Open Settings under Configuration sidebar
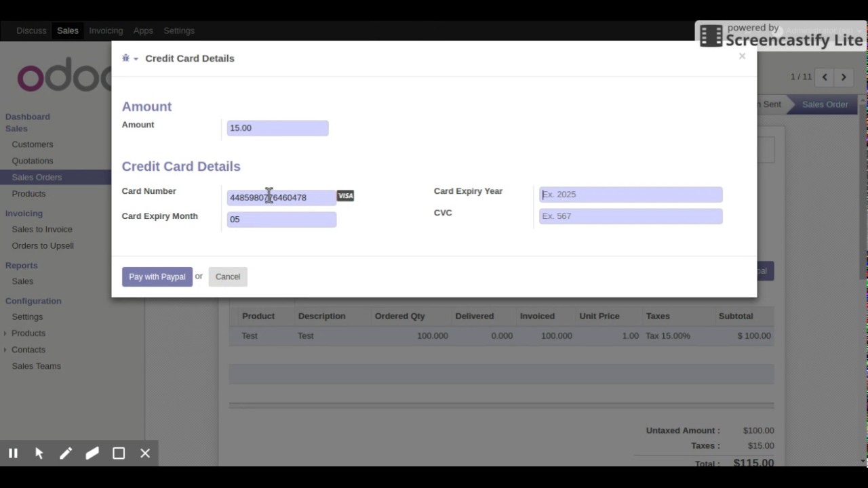Screen dimensions: 868x488 click(x=27, y=317)
